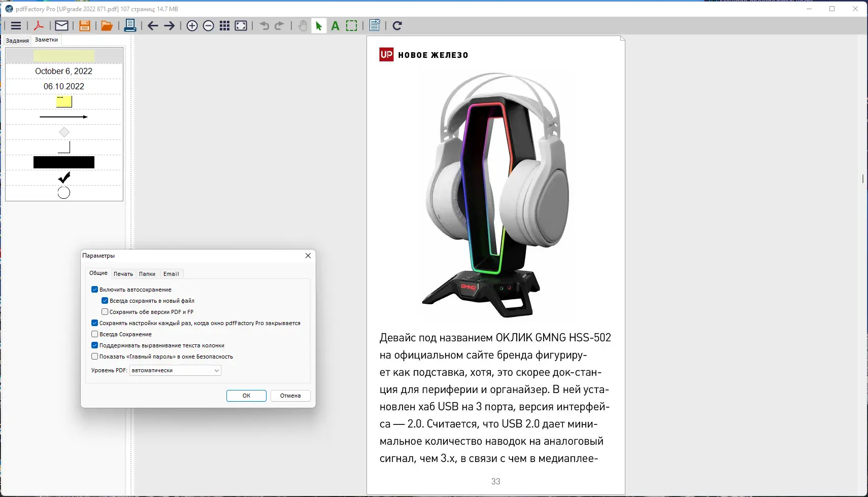Click the redo arrow icon
This screenshot has height=497, width=868.
(279, 26)
